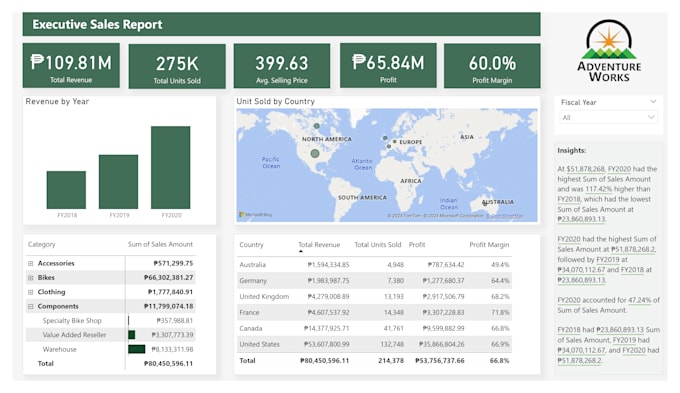
Task: Click the Category column header
Action: [x=42, y=244]
